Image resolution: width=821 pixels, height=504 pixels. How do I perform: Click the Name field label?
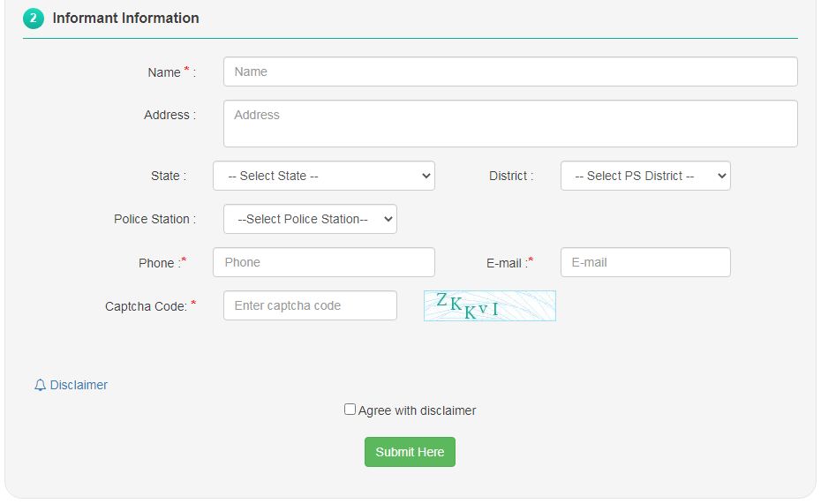(x=164, y=72)
